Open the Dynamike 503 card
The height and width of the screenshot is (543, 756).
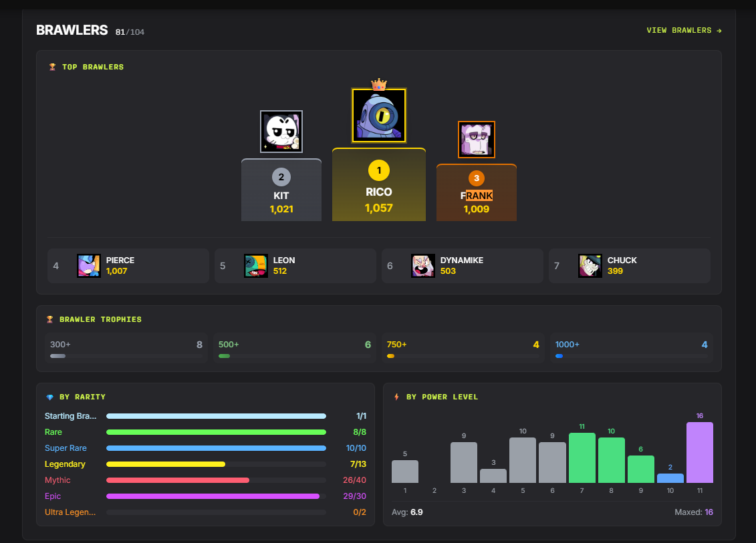click(x=463, y=266)
